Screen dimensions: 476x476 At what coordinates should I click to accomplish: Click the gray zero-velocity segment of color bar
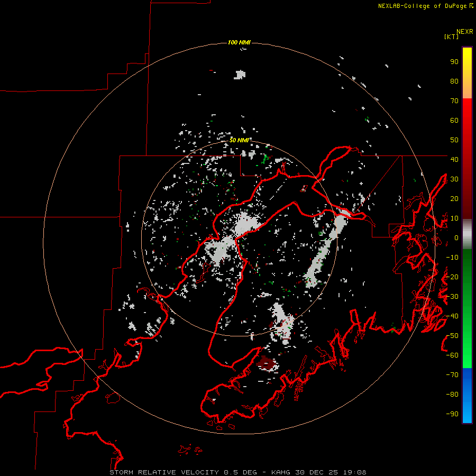tap(467, 234)
